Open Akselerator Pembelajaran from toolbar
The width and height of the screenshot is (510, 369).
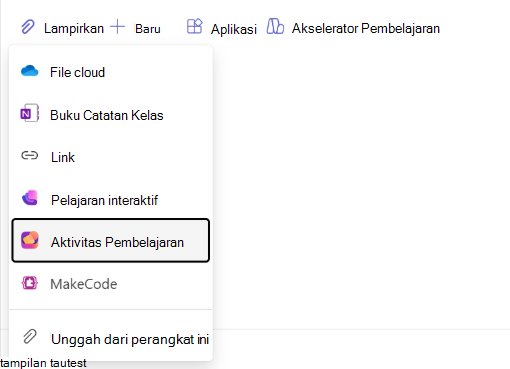tap(353, 28)
